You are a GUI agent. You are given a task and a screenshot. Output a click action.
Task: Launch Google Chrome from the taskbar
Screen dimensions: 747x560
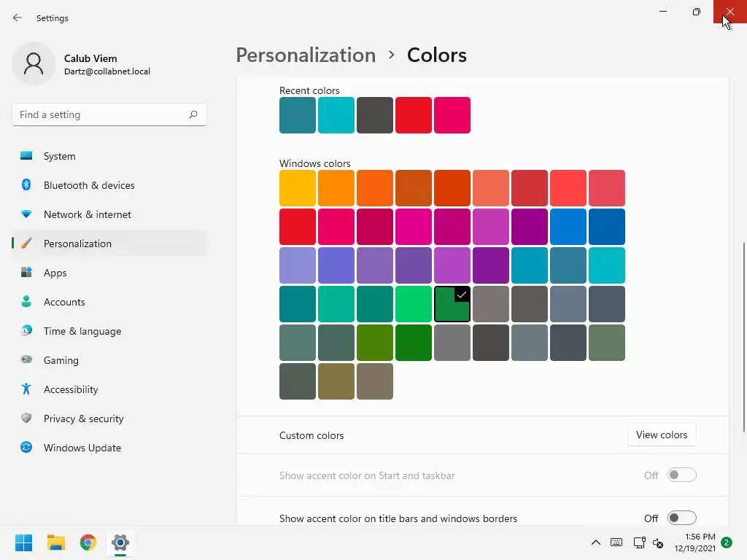pyautogui.click(x=88, y=542)
